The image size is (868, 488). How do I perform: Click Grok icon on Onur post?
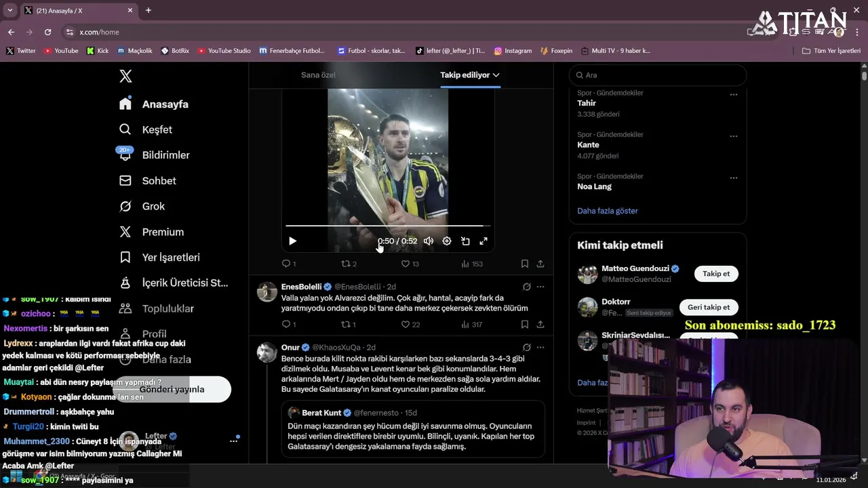(526, 347)
